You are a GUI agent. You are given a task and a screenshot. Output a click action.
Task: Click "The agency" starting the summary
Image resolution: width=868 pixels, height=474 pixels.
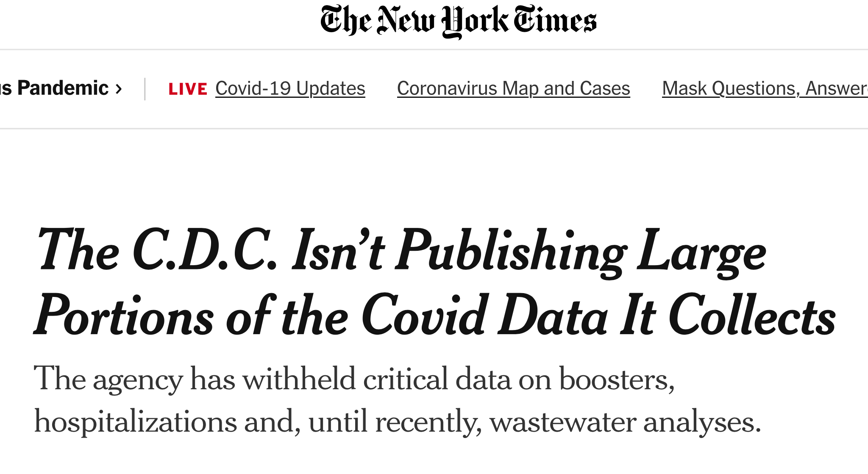click(108, 380)
